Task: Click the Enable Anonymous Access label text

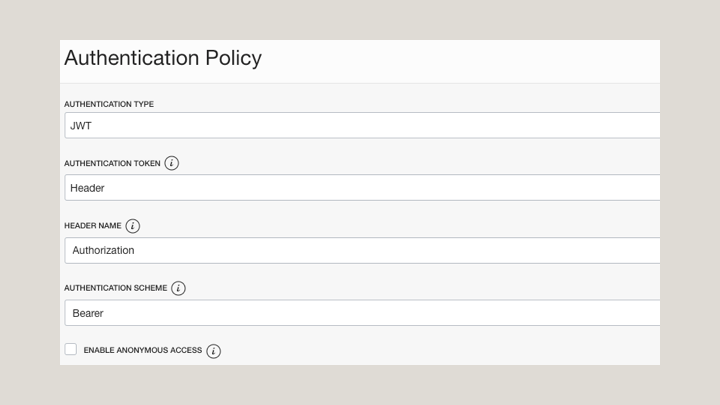Action: click(x=142, y=351)
